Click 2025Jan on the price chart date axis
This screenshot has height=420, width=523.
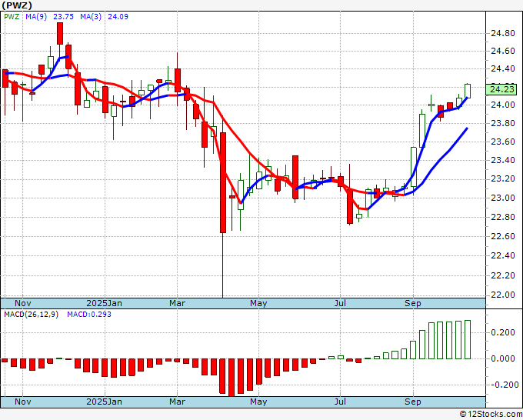(104, 303)
